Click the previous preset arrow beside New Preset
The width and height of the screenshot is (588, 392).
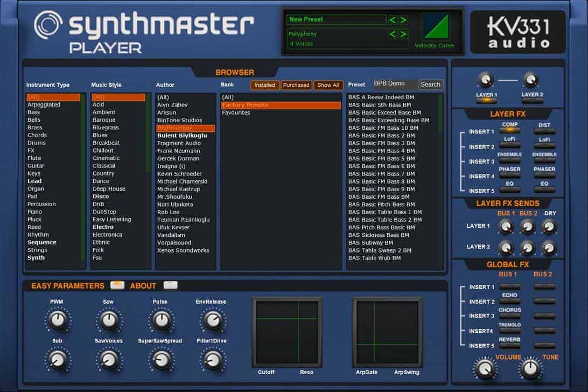coord(392,20)
